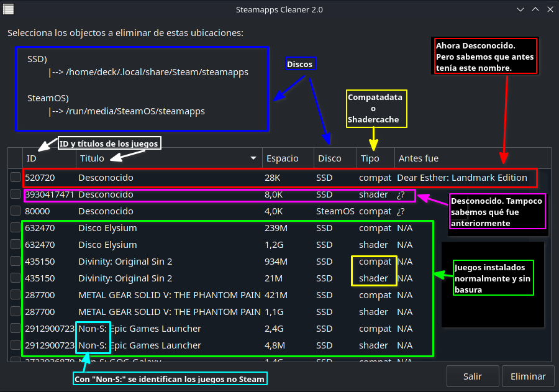559x392 pixels.
Task: Select Desconocido title in 80000 row
Action: 106,211
